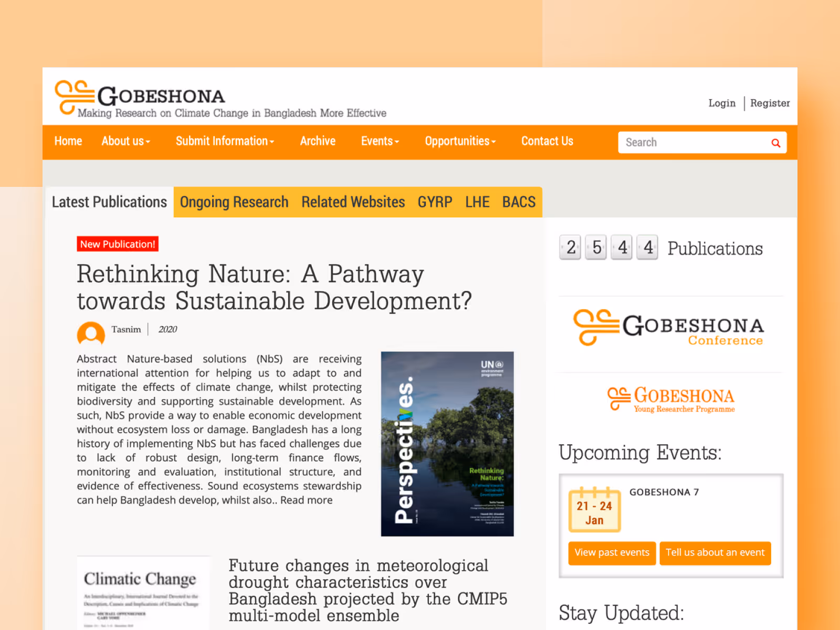Go to Home in navigation bar
The height and width of the screenshot is (630, 840).
pyautogui.click(x=68, y=141)
